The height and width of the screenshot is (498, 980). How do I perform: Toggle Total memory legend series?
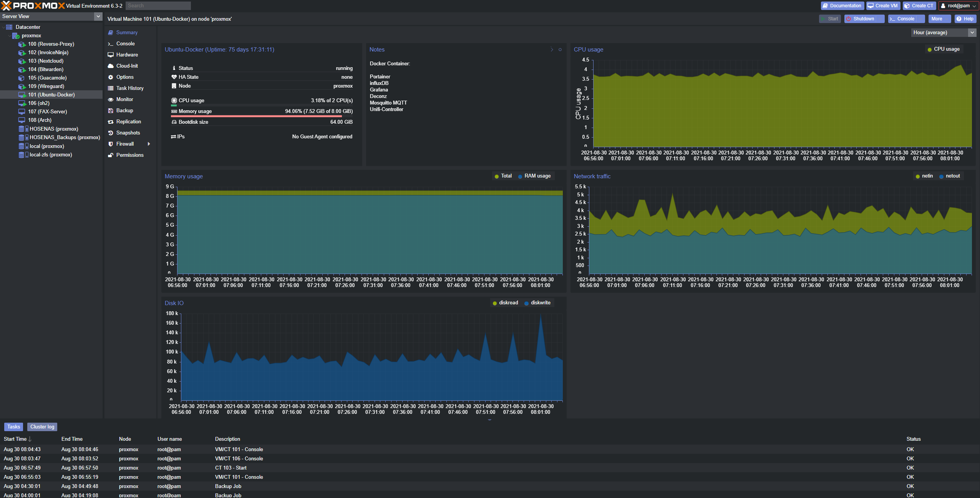coord(503,176)
